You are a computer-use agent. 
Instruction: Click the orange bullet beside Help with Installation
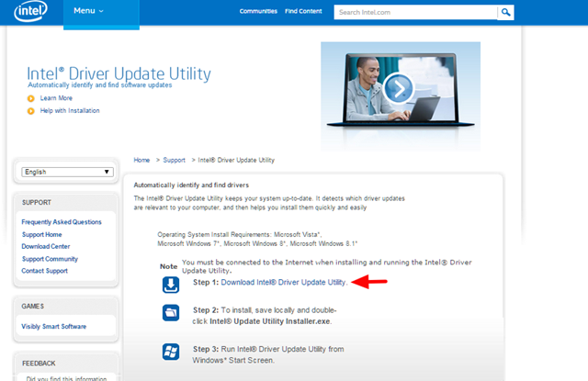coord(30,111)
